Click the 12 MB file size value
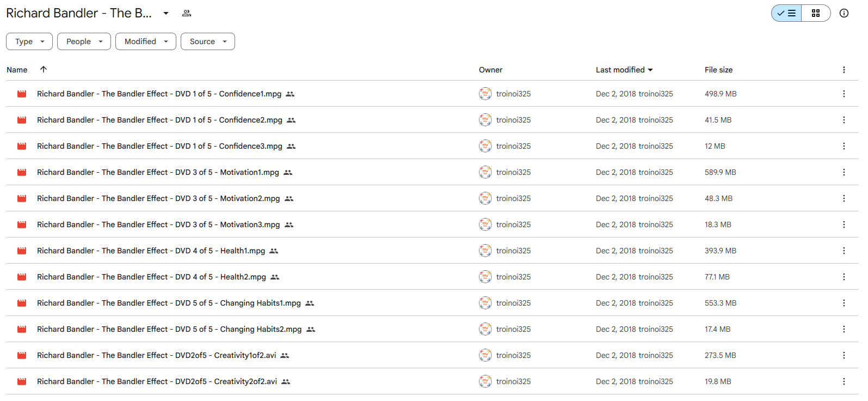 pyautogui.click(x=715, y=146)
